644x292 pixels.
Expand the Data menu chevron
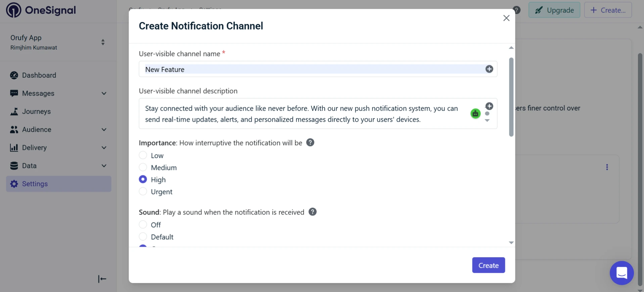coord(104,166)
